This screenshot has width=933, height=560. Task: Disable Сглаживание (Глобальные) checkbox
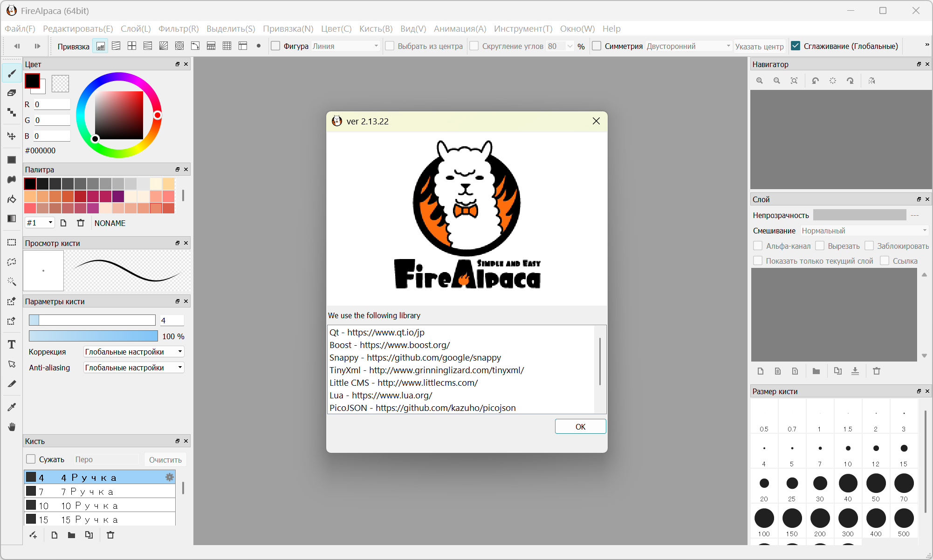[796, 46]
